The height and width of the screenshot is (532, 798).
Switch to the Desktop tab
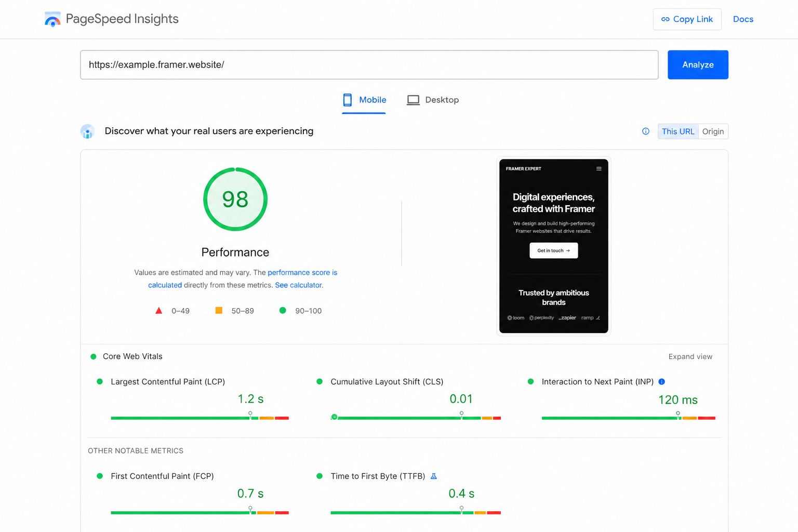[433, 100]
